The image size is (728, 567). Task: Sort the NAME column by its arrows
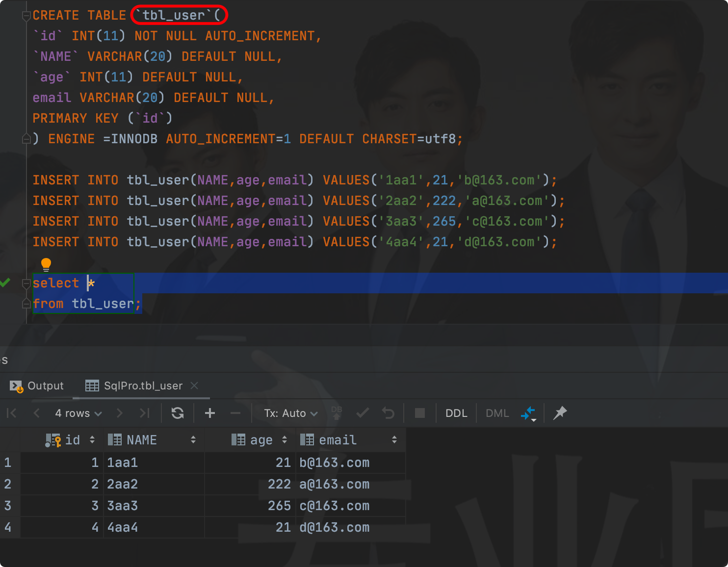click(193, 439)
